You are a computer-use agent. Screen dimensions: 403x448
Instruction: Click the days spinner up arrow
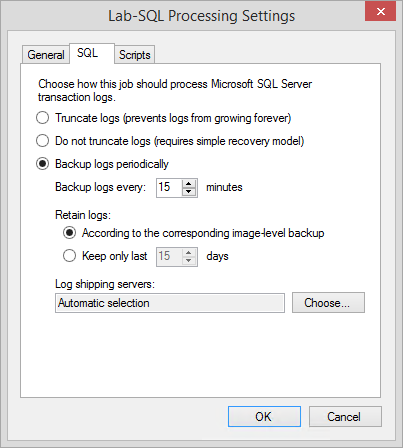[189, 252]
